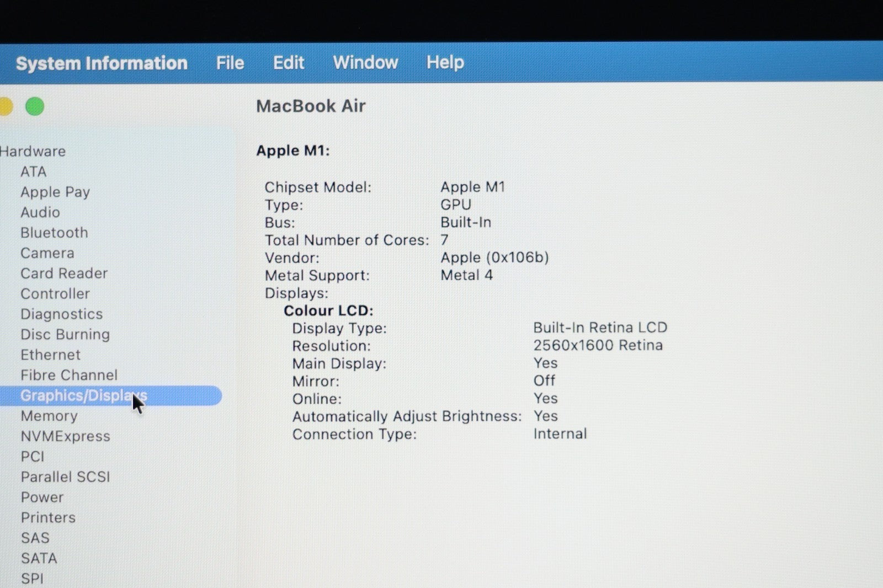
Task: Select Card Reader in the sidebar
Action: pyautogui.click(x=63, y=274)
